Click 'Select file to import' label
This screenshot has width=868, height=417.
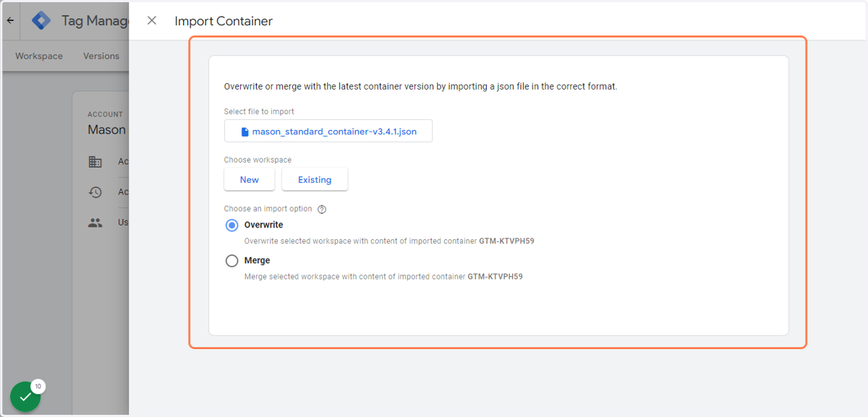pyautogui.click(x=259, y=112)
